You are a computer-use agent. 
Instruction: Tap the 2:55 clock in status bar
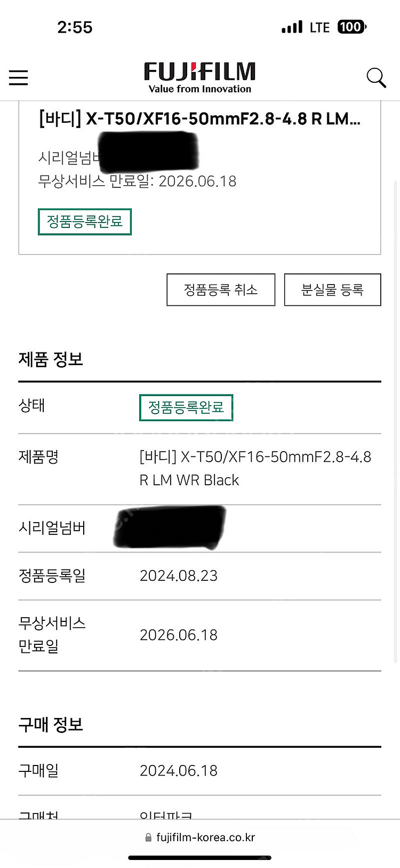coord(75,27)
